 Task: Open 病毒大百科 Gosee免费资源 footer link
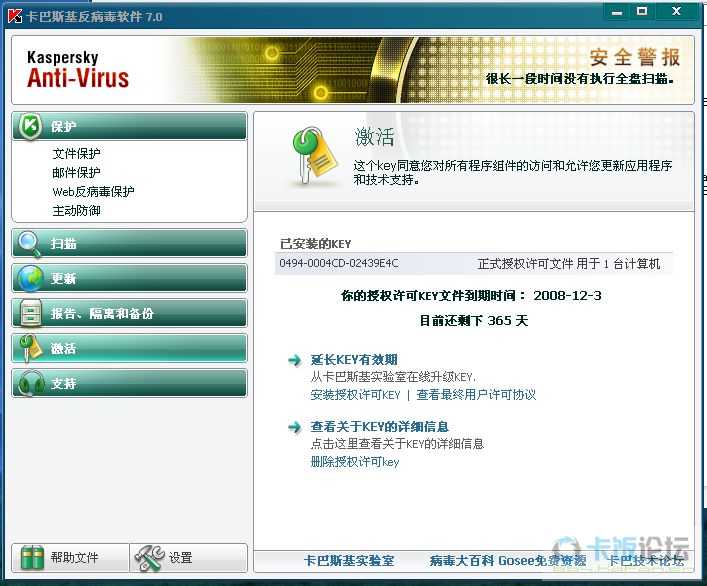(x=508, y=561)
